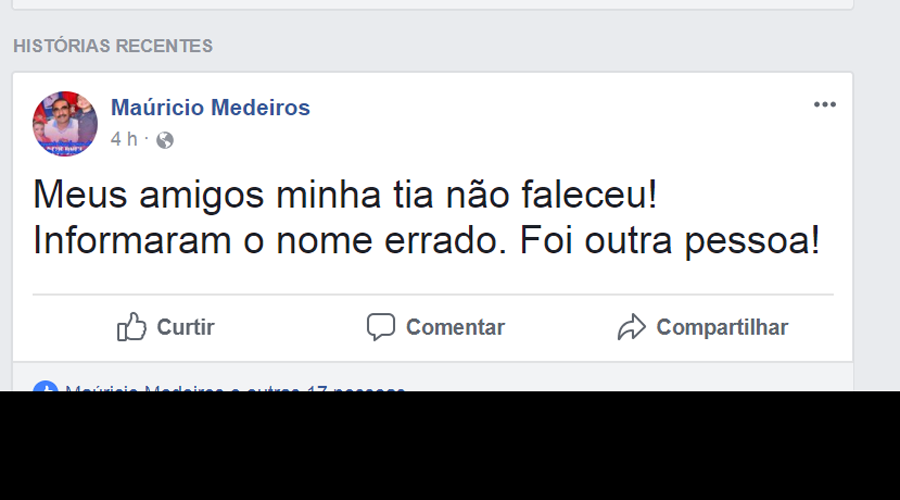Click the speech bubble icon beside Comentar
The width and height of the screenshot is (900, 500).
click(x=380, y=327)
